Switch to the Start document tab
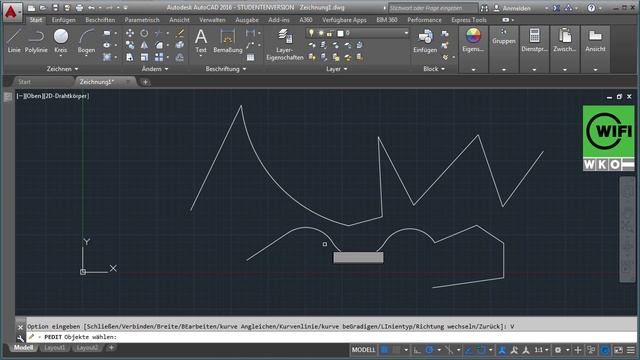 click(x=24, y=82)
